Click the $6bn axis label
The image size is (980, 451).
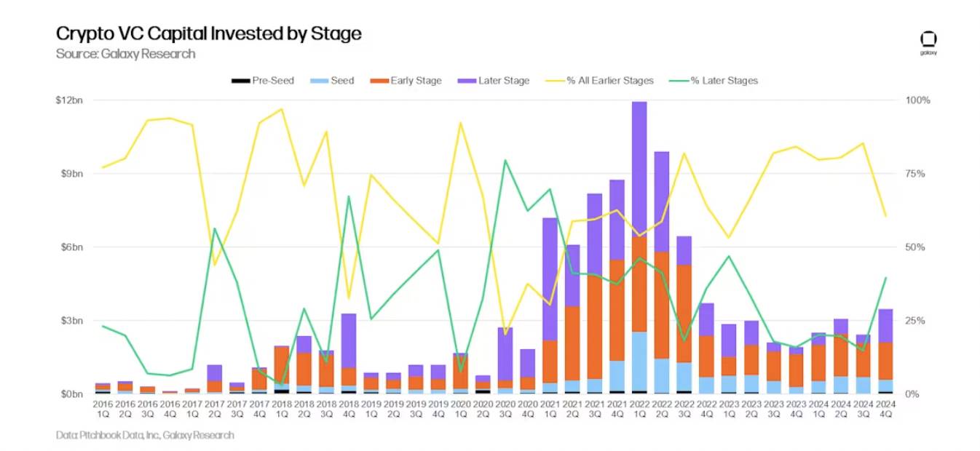coord(71,247)
